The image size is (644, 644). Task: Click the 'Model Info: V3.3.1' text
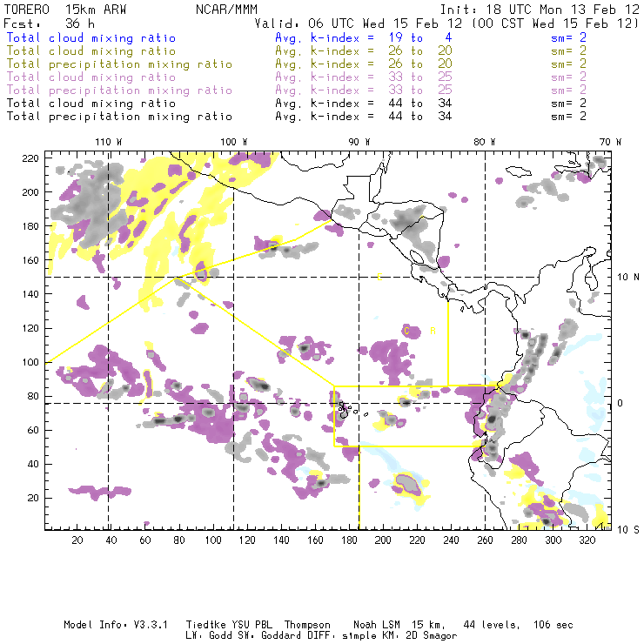[116, 625]
